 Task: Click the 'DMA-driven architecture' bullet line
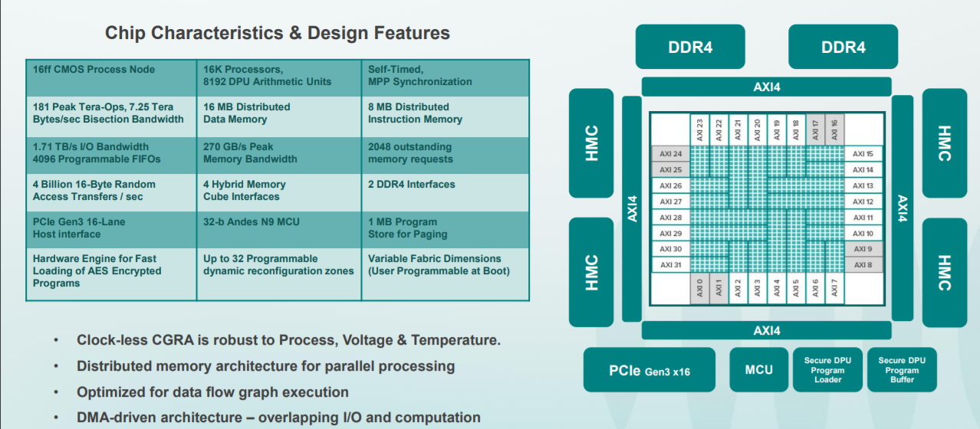[x=278, y=418]
